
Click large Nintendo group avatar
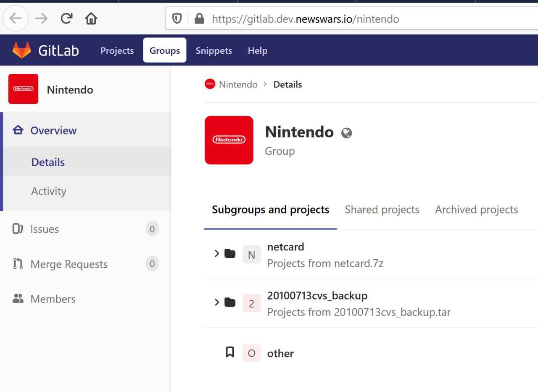tap(229, 140)
